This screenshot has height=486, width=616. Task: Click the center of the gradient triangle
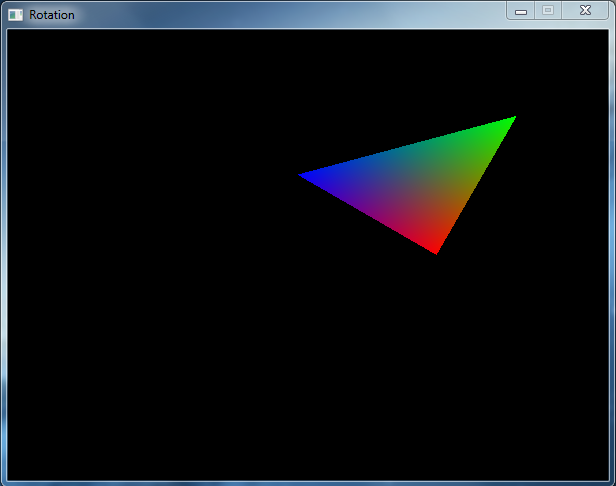pyautogui.click(x=416, y=182)
